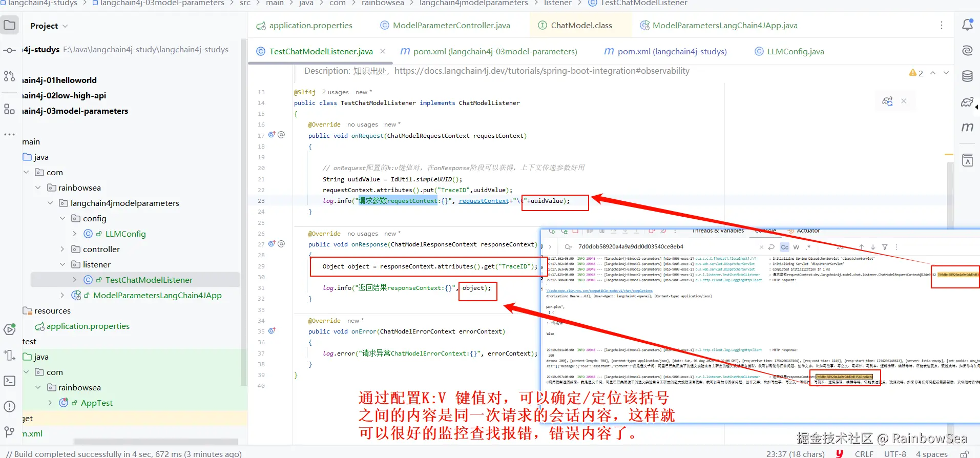Image resolution: width=980 pixels, height=458 pixels.
Task: Go to next highlighted problem arrow
Action: [x=946, y=73]
